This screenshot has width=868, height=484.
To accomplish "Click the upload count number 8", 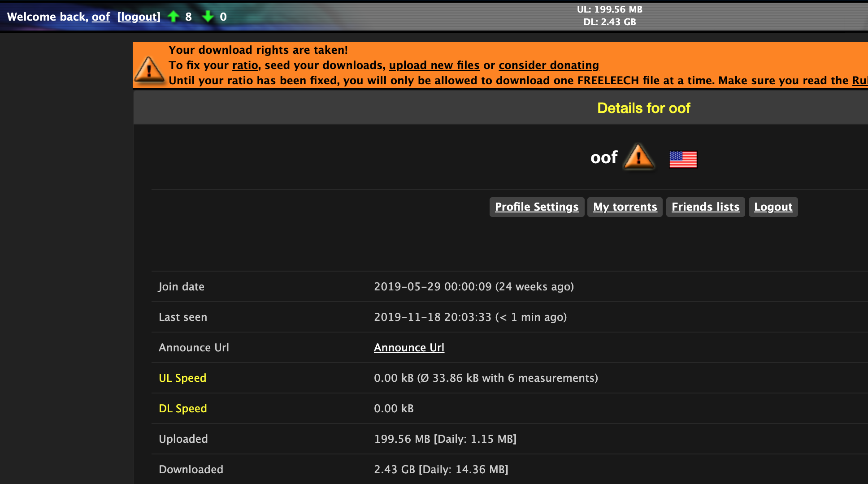I will pyautogui.click(x=188, y=17).
